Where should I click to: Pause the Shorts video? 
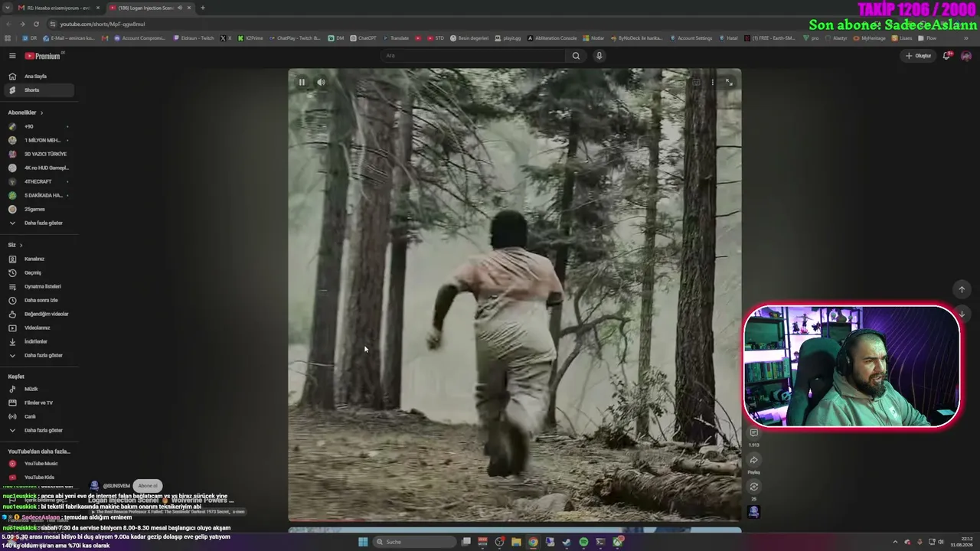pos(302,82)
